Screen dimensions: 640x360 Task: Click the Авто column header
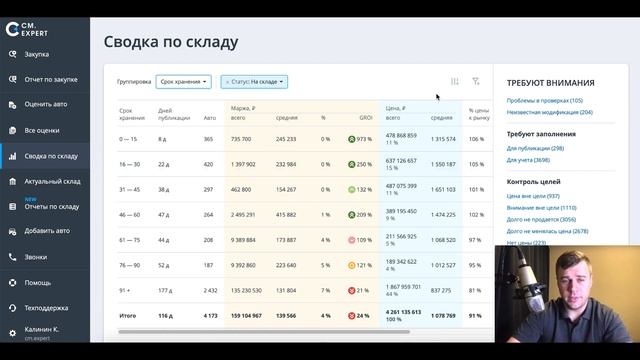click(210, 118)
